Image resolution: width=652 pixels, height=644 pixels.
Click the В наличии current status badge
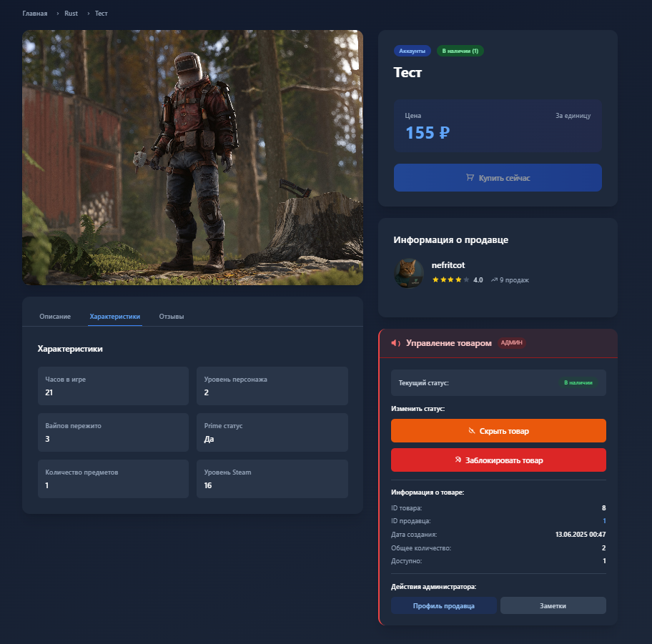(578, 382)
